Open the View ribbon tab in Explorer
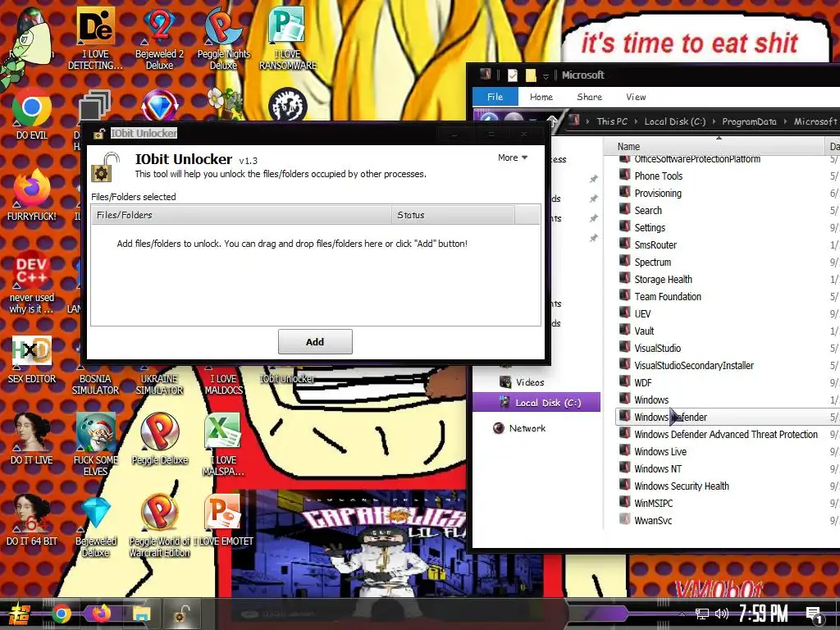The height and width of the screenshot is (630, 840). (636, 97)
